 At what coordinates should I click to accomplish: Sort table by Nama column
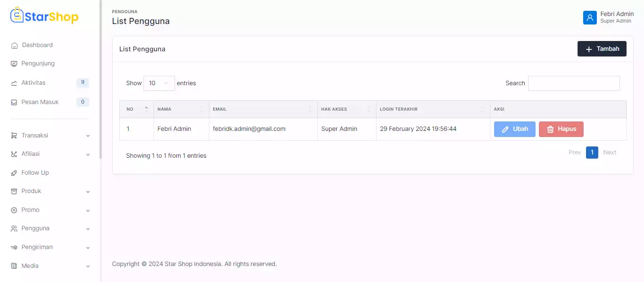tap(182, 109)
